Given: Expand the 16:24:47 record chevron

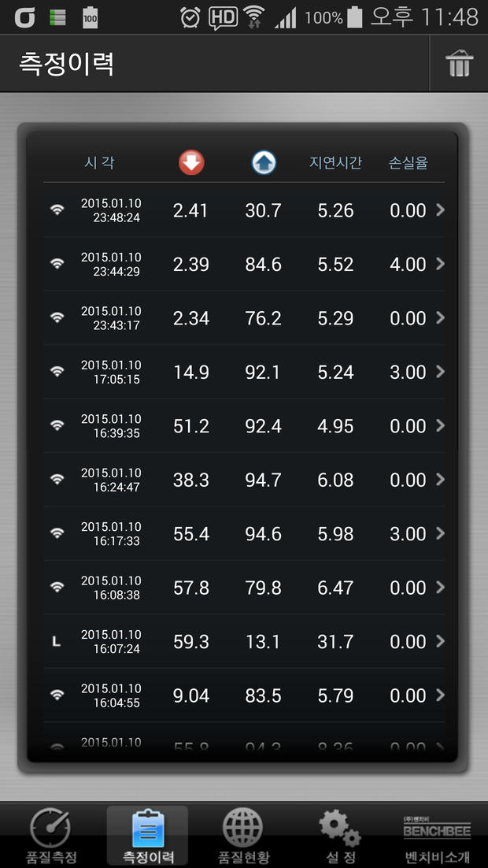Looking at the screenshot, I should pos(441,479).
